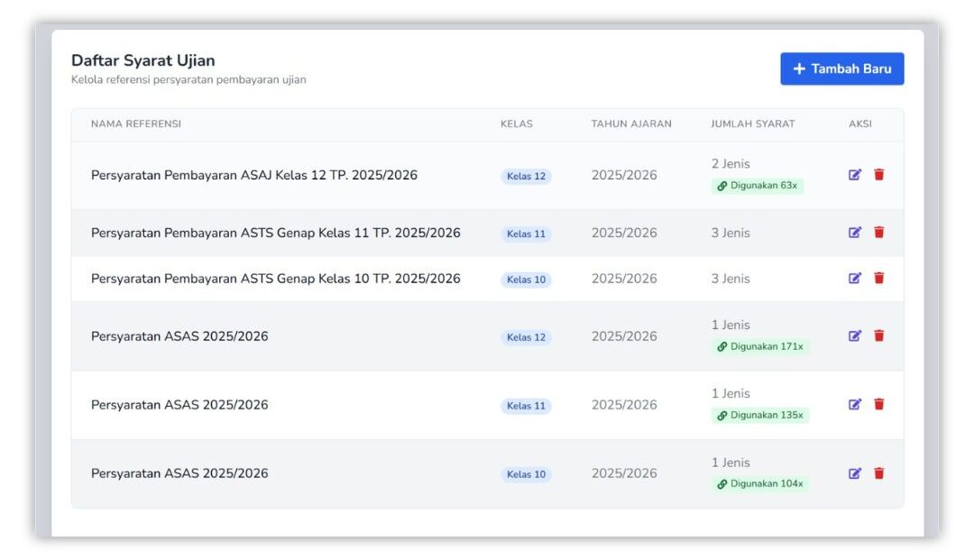This screenshot has width=974, height=560.
Task: Open the 'Digunakan 171x' usage badge
Action: pos(759,346)
